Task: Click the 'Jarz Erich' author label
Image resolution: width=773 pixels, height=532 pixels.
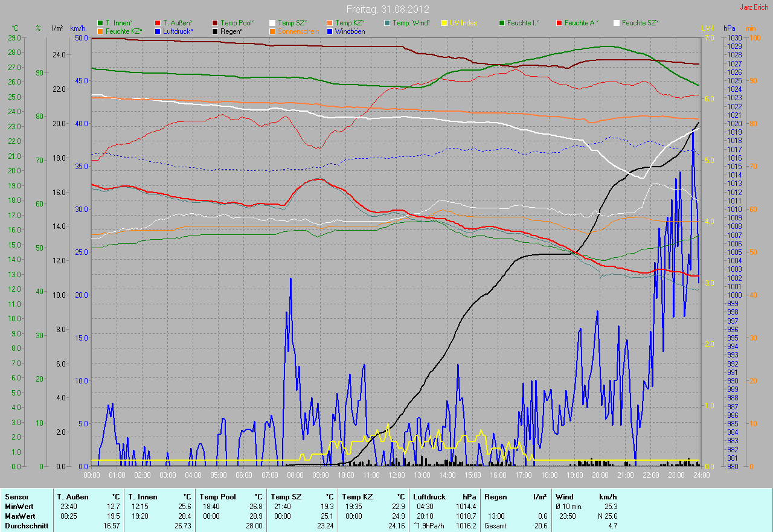Action: pyautogui.click(x=755, y=7)
